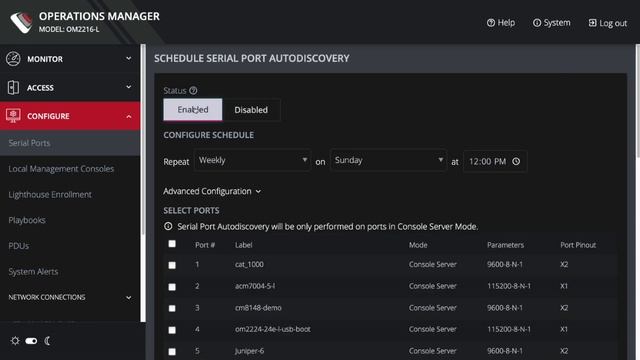
Task: Click the Access door icon
Action: [13, 87]
